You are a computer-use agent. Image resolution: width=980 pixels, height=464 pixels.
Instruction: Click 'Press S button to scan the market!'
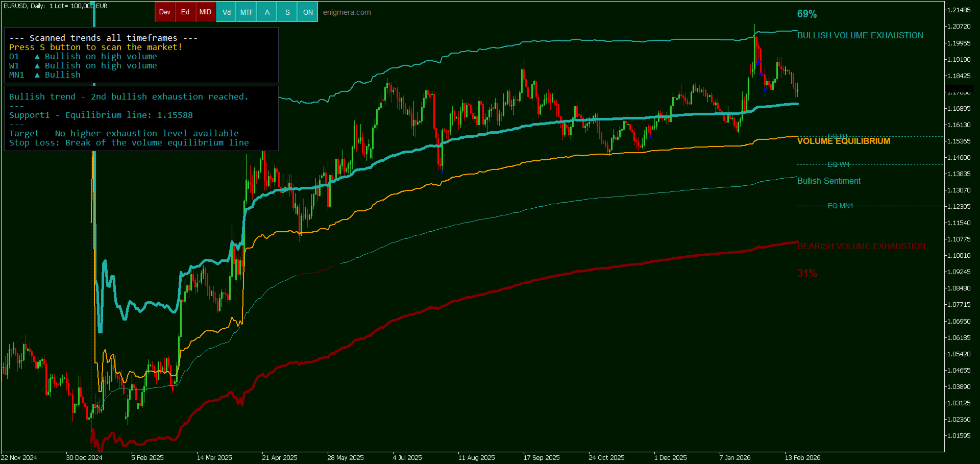[x=95, y=47]
